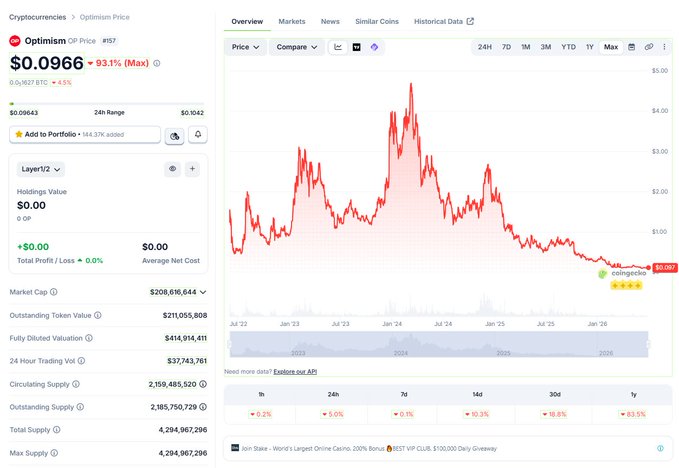Click the 30d change value 18.8%
The height and width of the screenshot is (468, 679).
pos(554,414)
